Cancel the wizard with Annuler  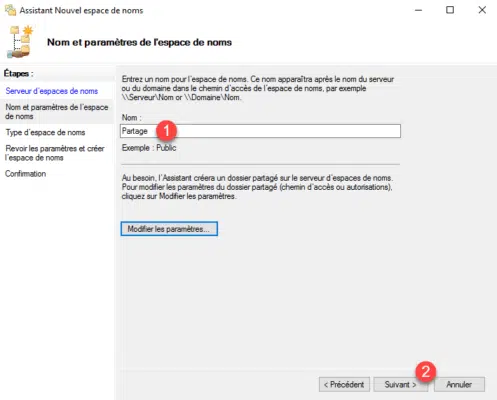coord(459,384)
